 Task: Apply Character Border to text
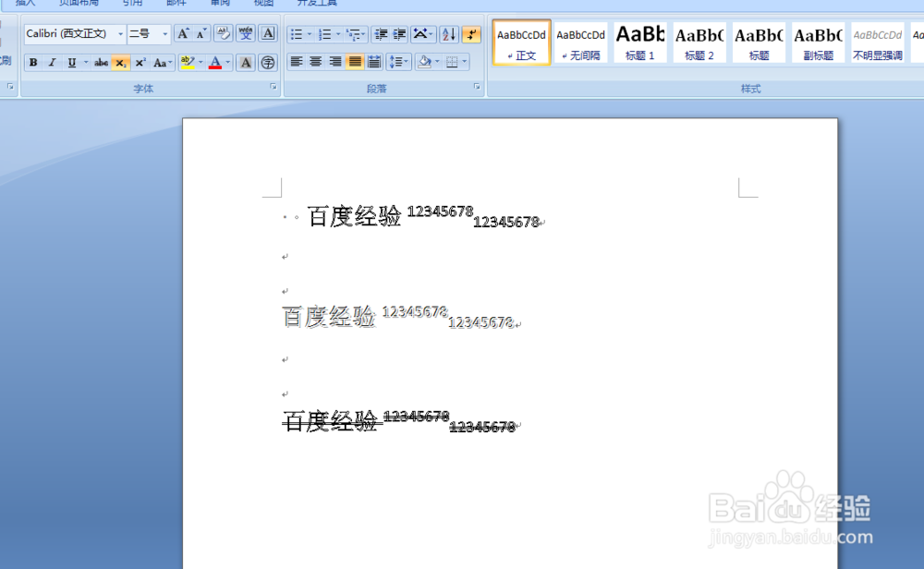(268, 34)
